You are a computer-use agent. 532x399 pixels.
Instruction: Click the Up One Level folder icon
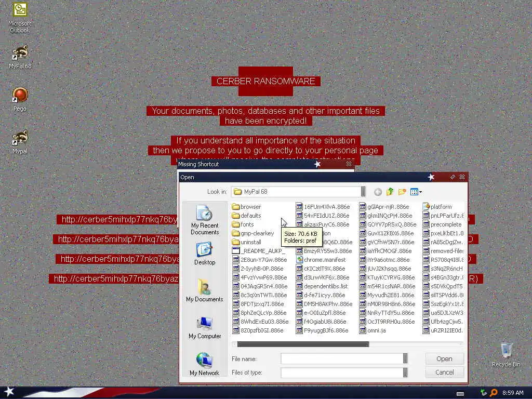pos(390,192)
